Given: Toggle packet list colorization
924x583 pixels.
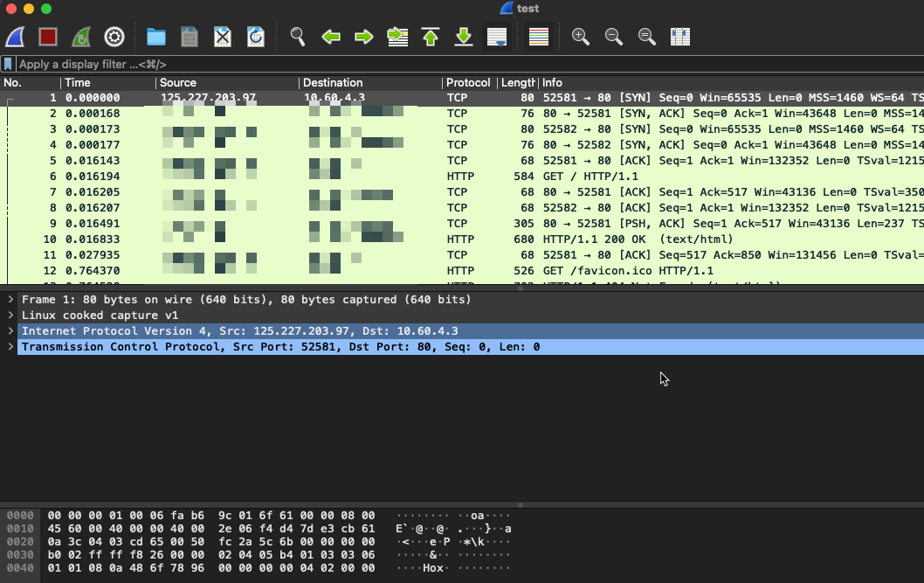Looking at the screenshot, I should [x=539, y=37].
